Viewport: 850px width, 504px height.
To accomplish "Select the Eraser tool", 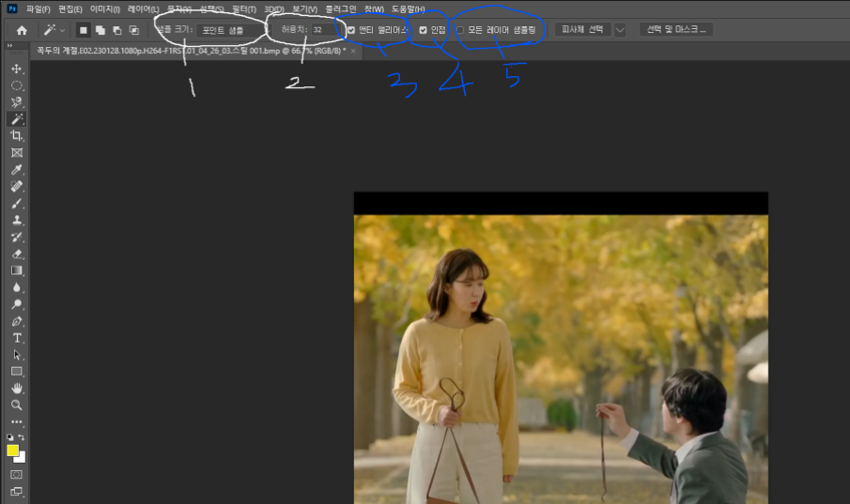I will coord(17,253).
